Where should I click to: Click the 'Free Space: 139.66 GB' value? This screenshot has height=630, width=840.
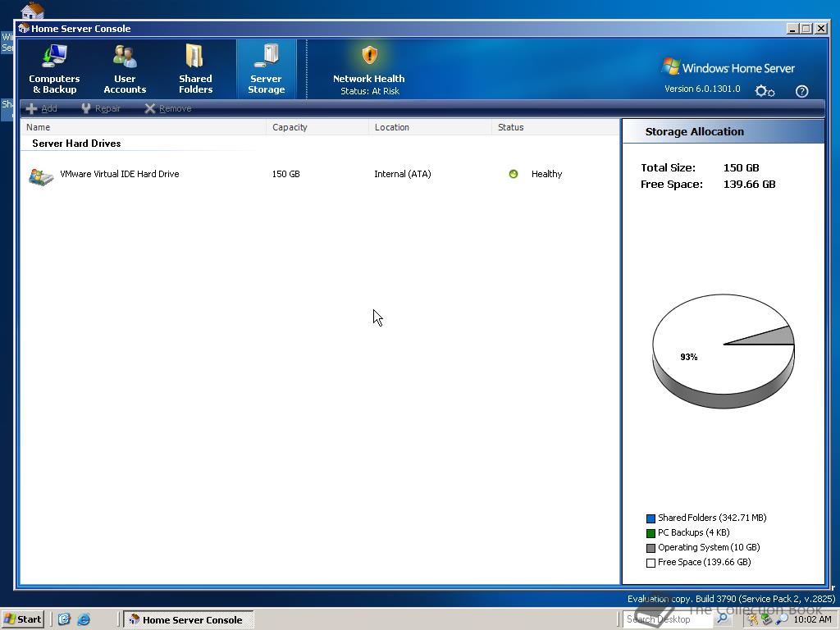pos(749,185)
